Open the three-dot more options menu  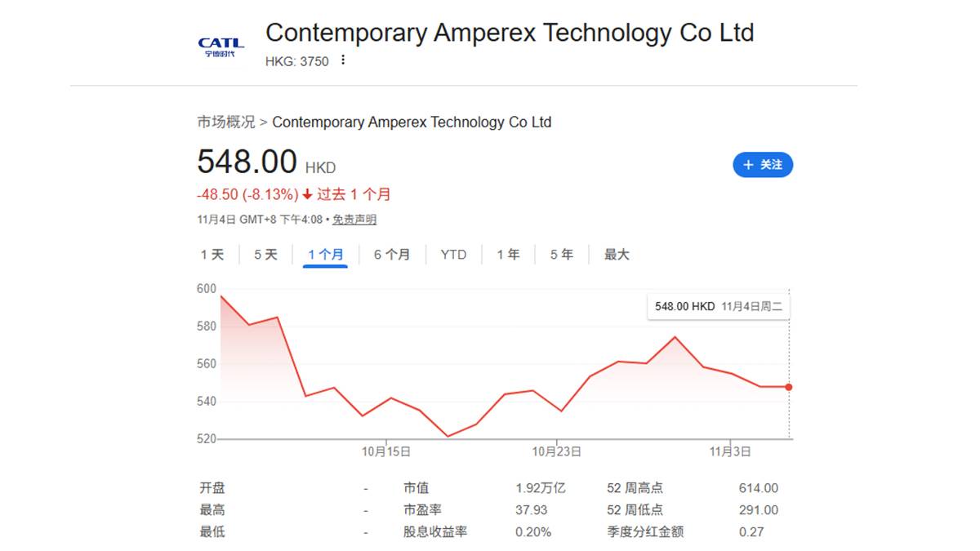pos(343,60)
